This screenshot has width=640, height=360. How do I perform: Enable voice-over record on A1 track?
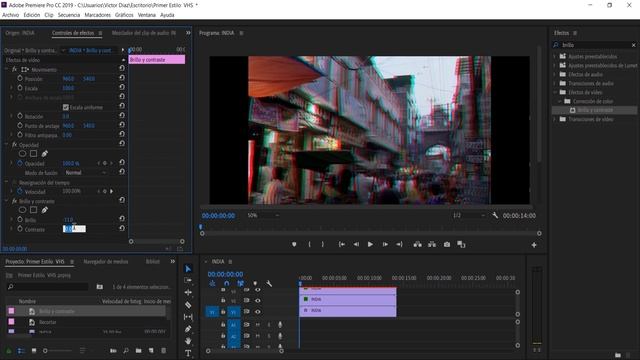coord(280,325)
